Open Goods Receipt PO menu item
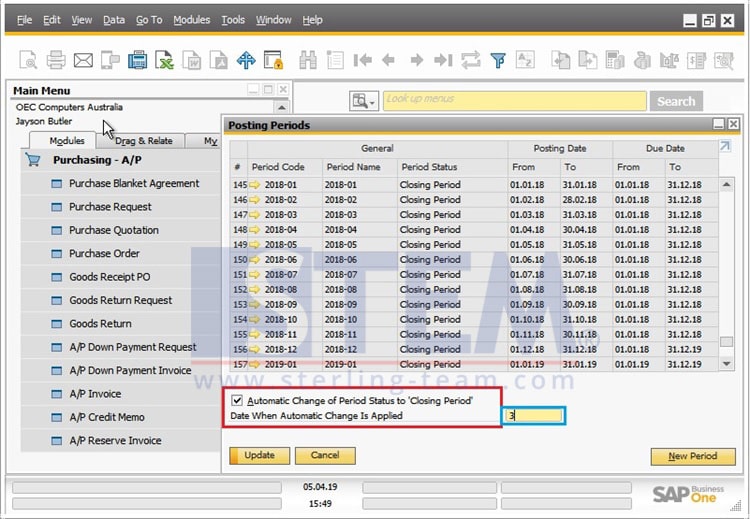The width and height of the screenshot is (750, 519). (120, 277)
